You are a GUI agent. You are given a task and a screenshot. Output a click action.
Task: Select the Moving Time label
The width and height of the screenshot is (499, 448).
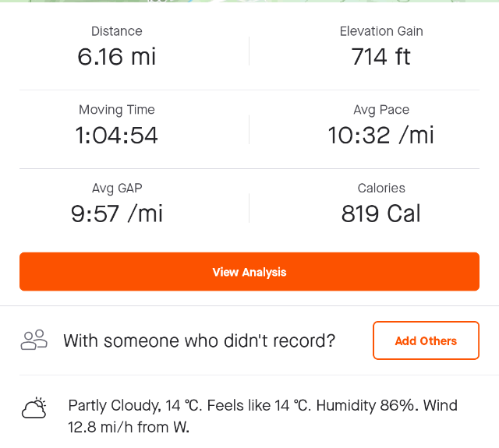coord(117,110)
